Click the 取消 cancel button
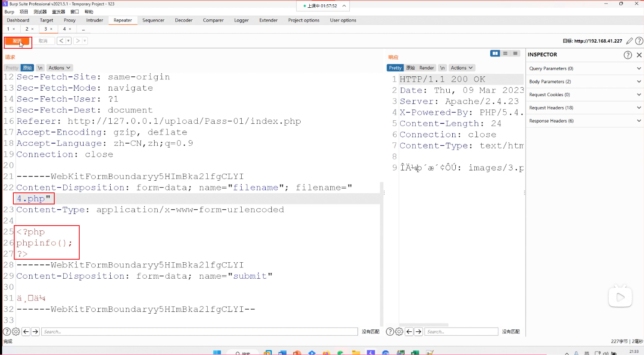 (x=43, y=41)
